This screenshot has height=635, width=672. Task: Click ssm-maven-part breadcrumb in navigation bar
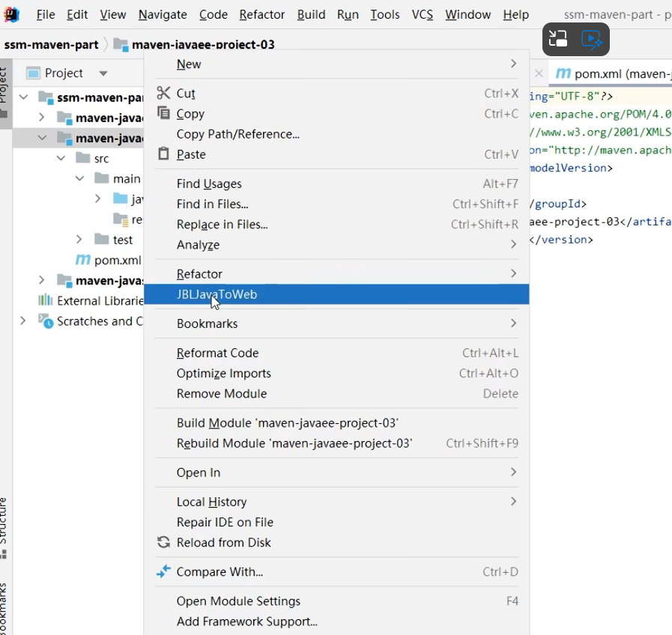click(51, 44)
